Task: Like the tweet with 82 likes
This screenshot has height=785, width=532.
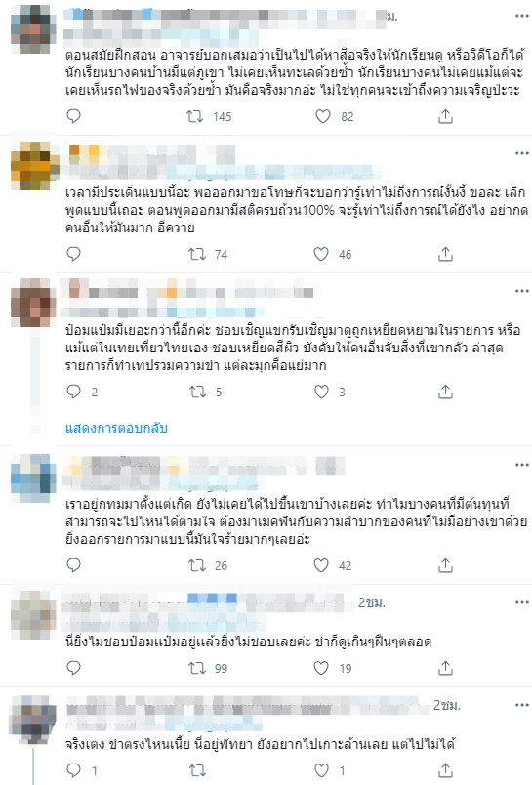Action: coord(323,116)
